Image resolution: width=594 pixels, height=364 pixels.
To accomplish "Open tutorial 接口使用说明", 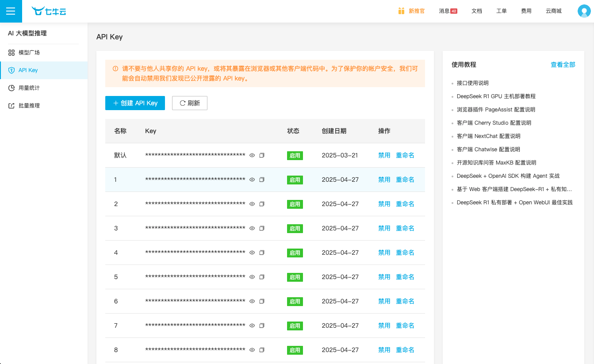I will pos(473,83).
